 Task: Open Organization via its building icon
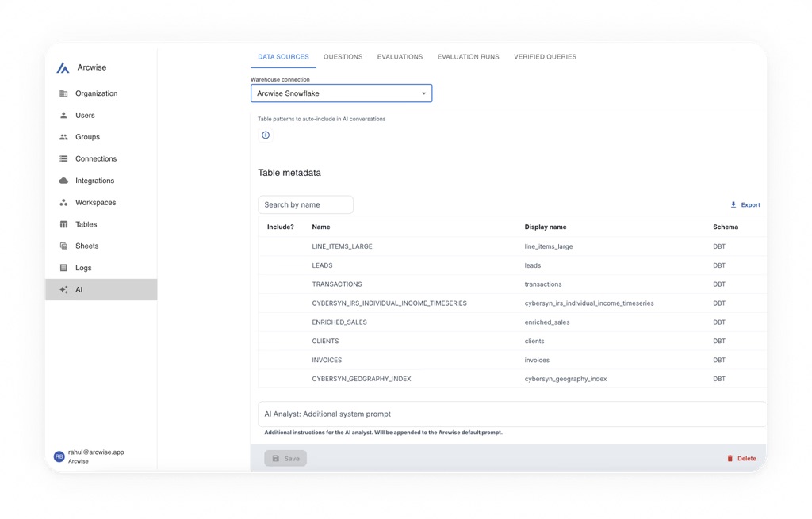(63, 93)
